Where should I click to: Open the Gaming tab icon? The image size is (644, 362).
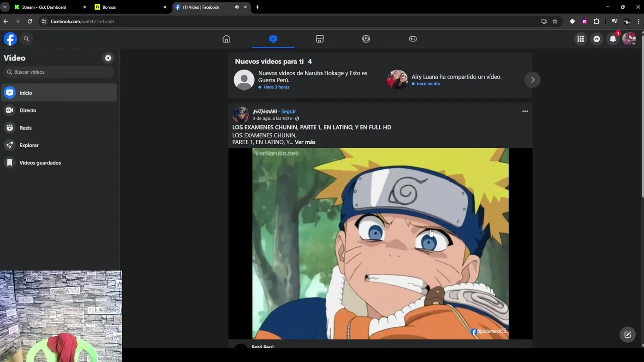[413, 39]
